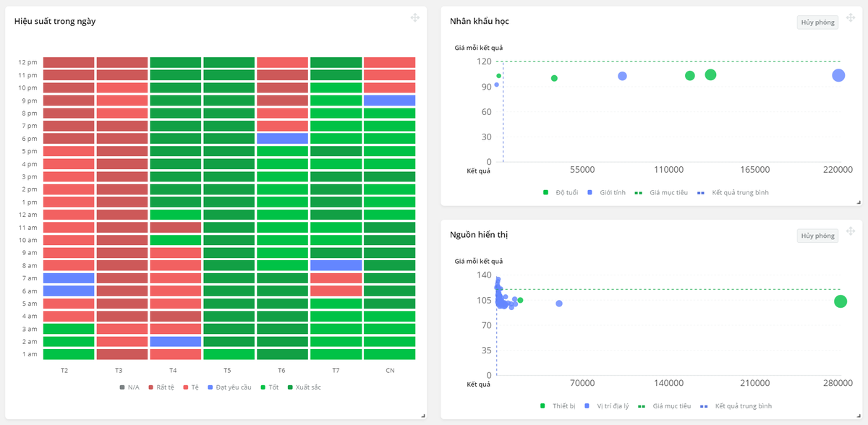Select the T2 12 pm heatmap cell
Image resolution: width=868 pixels, height=425 pixels.
point(69,62)
